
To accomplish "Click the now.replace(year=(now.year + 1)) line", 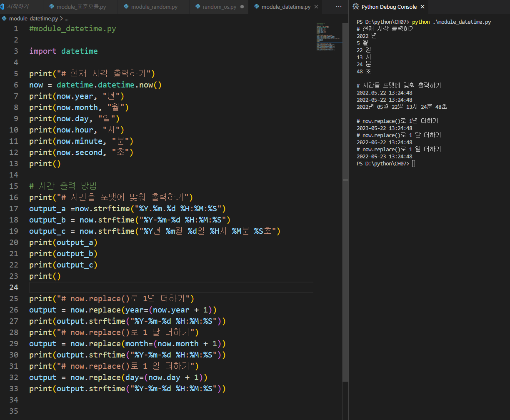I will tap(123, 310).
